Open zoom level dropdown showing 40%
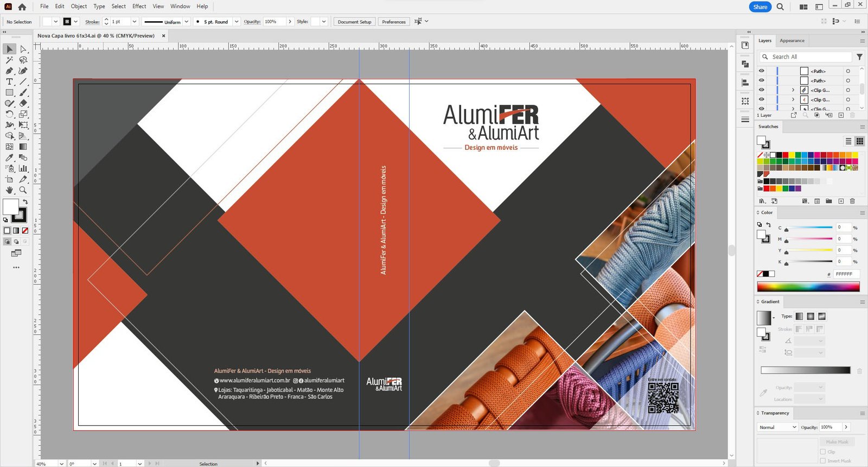Screen dimensions: 868x467 click(61, 464)
